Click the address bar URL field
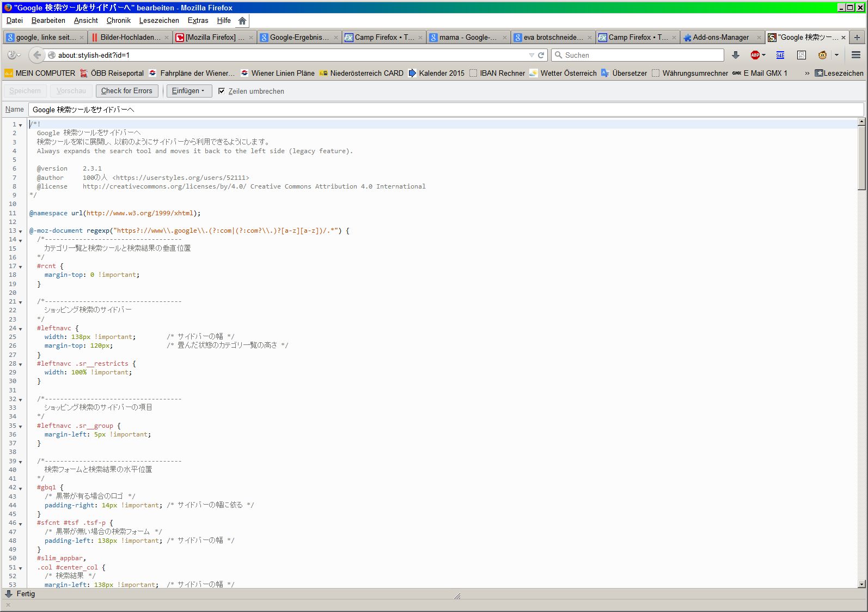The image size is (868, 612). click(x=291, y=55)
